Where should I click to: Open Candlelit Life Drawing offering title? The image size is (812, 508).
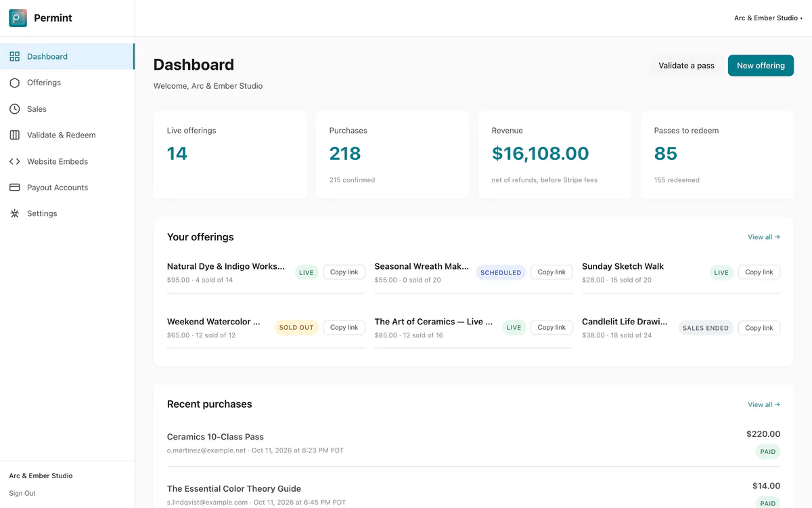coord(625,322)
